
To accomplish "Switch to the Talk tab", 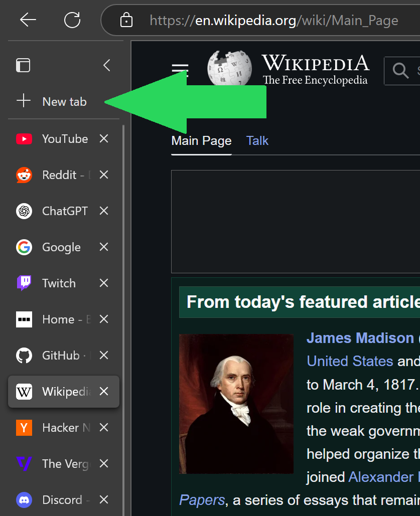I will tap(257, 140).
